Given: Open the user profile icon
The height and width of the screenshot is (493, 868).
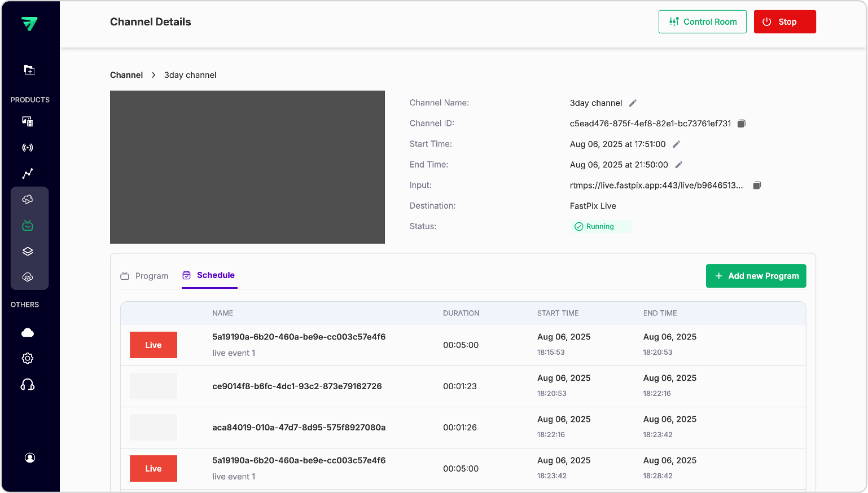Looking at the screenshot, I should click(30, 457).
